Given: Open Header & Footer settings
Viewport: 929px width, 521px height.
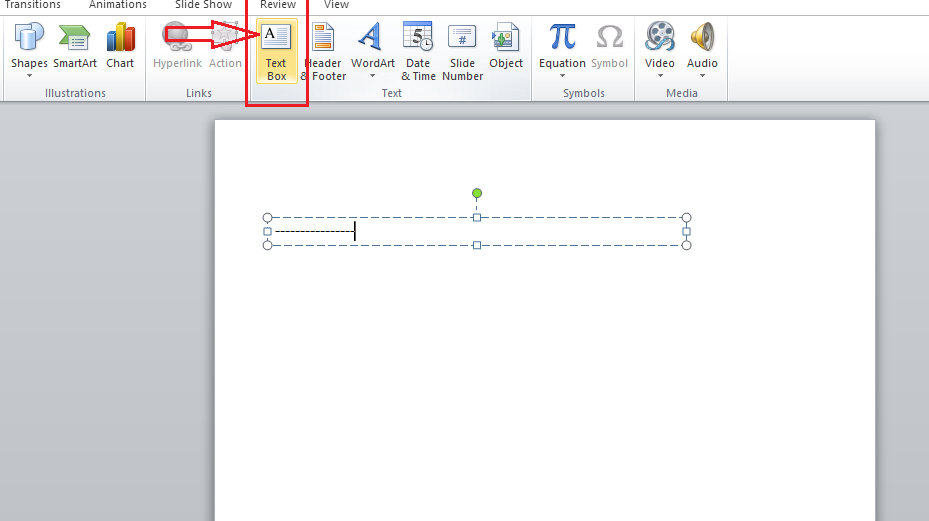Looking at the screenshot, I should (324, 52).
